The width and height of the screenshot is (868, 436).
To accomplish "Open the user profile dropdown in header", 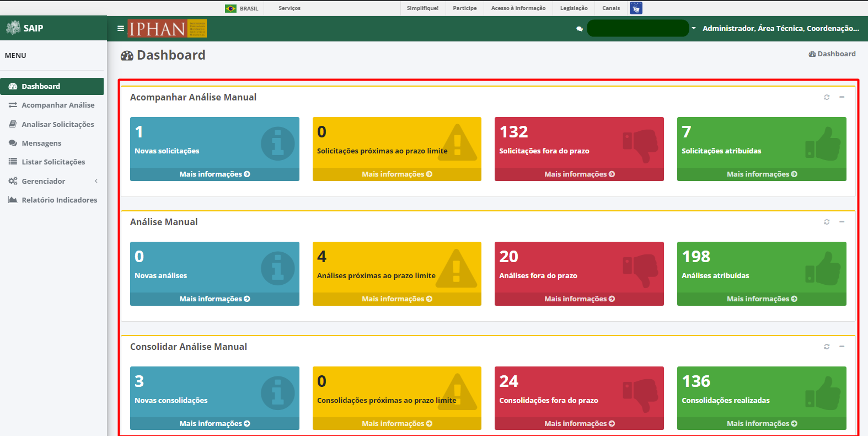I will tap(694, 28).
